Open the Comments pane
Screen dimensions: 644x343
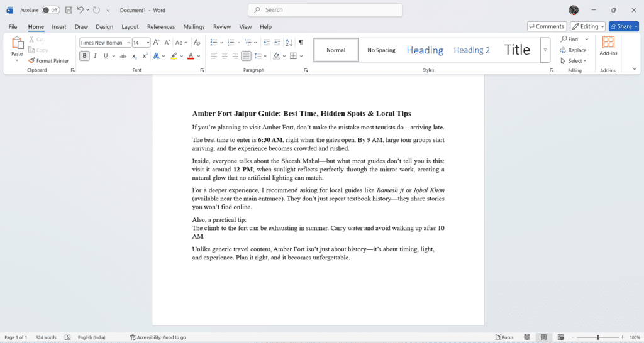pyautogui.click(x=547, y=26)
